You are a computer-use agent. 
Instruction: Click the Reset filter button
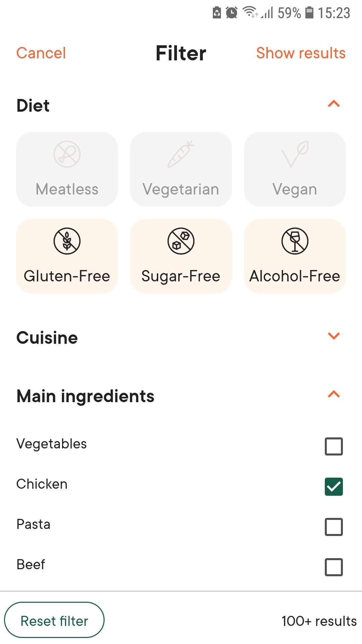coord(54,620)
